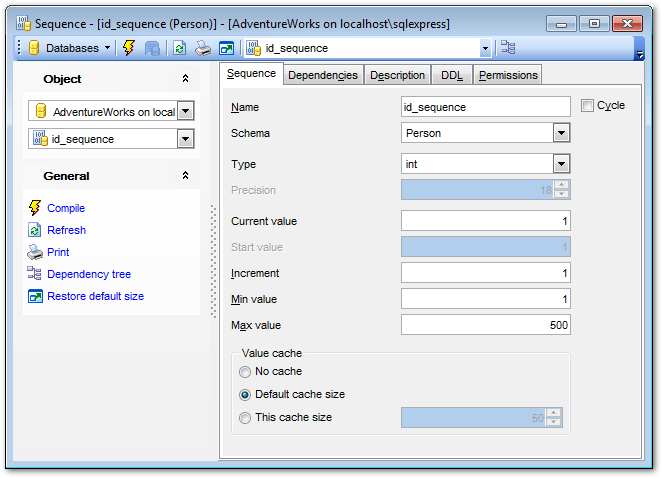Click Restore default size link

pyautogui.click(x=95, y=296)
